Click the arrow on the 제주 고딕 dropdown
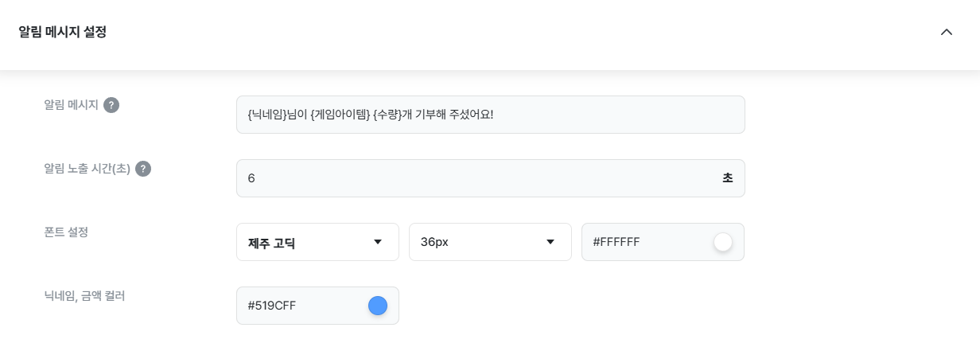This screenshot has height=347, width=980. click(378, 242)
